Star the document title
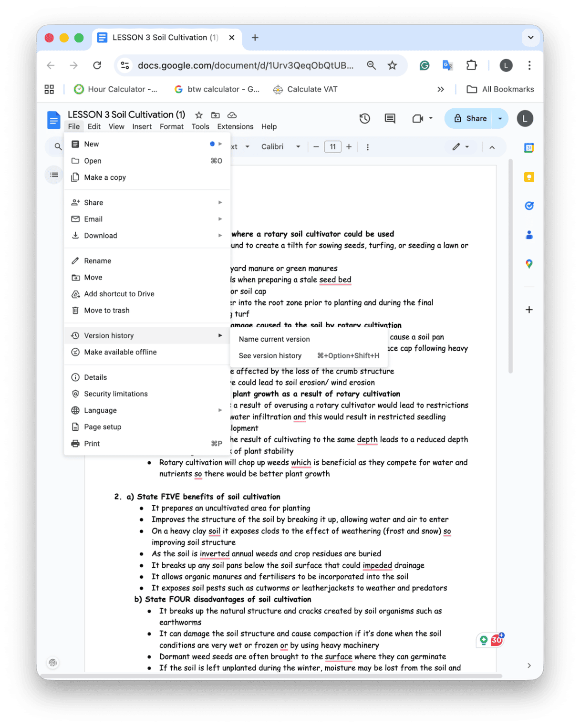This screenshot has width=580, height=728. [199, 115]
